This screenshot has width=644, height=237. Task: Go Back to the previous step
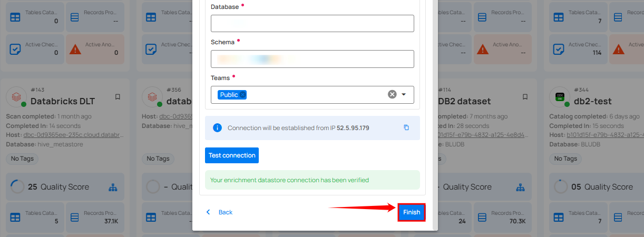coord(219,212)
